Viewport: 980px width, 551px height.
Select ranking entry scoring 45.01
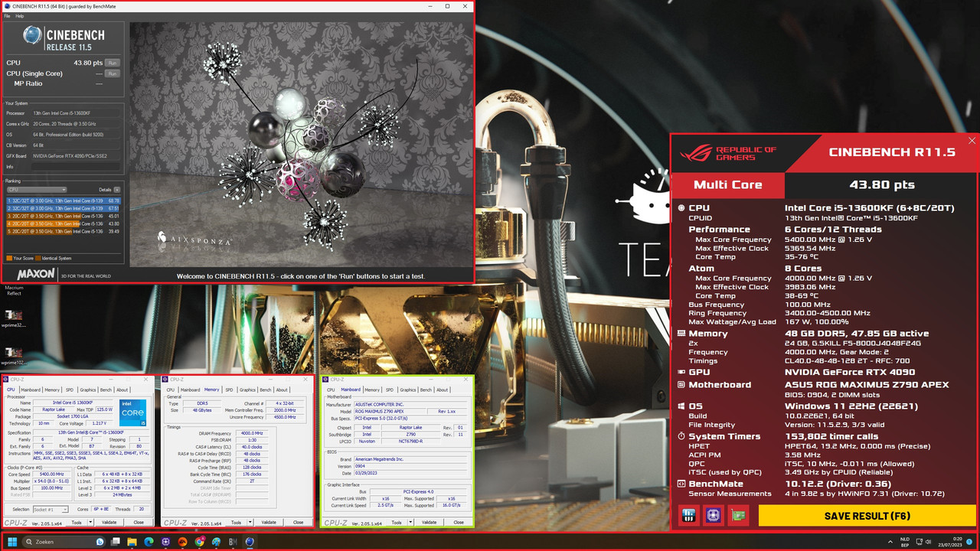tap(63, 216)
